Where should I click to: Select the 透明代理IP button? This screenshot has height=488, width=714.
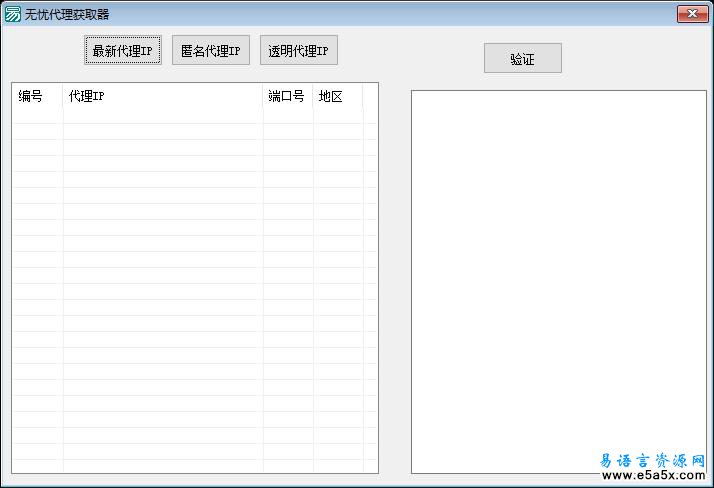click(299, 50)
